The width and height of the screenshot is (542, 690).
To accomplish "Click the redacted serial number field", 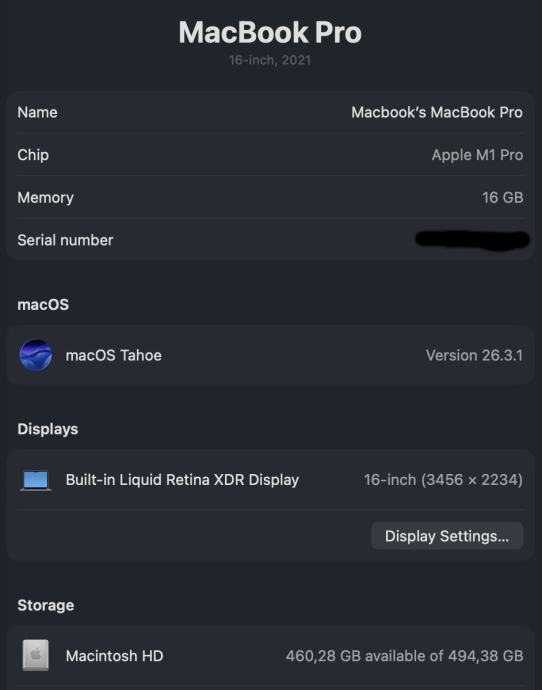I will pyautogui.click(x=472, y=240).
